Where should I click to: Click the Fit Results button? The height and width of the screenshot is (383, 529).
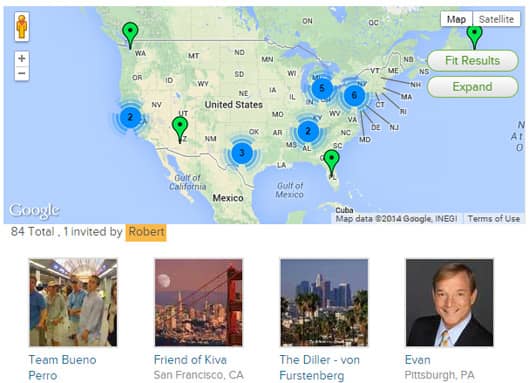click(x=473, y=61)
